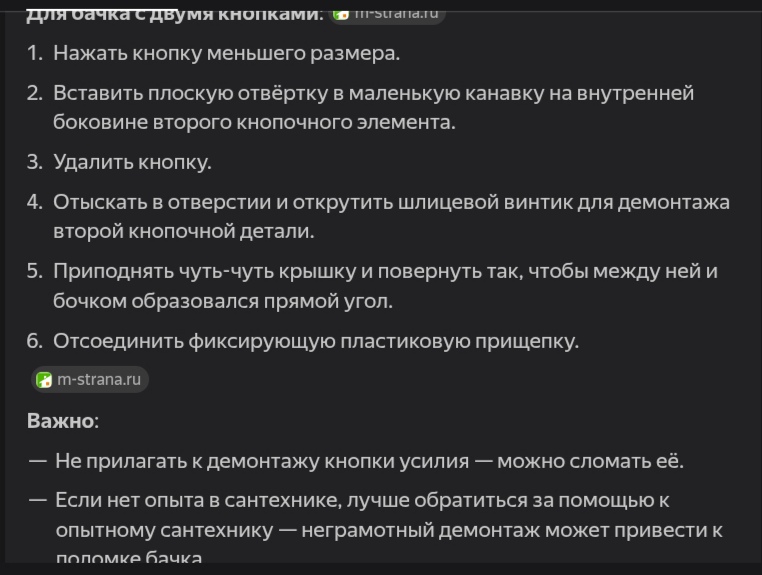Click the step 'Отсоединить фиксирующую пластиковую прищепку'
762x575 pixels.
316,341
